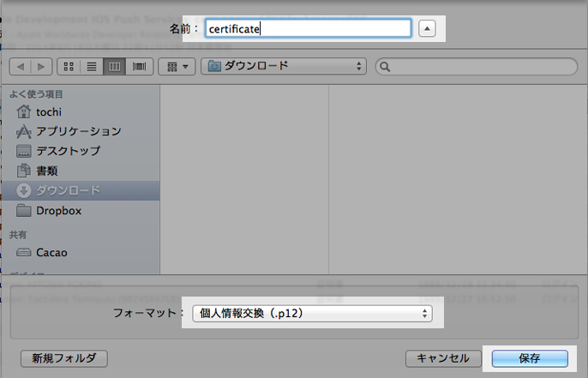Click the よく使う項目 sidebar heading

tap(36, 94)
